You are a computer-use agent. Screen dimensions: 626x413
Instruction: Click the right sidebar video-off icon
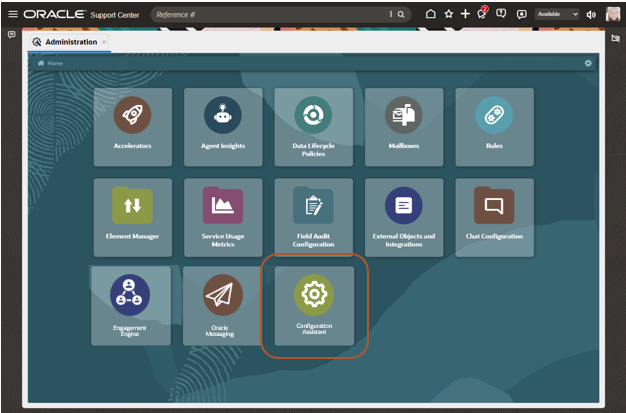point(616,38)
